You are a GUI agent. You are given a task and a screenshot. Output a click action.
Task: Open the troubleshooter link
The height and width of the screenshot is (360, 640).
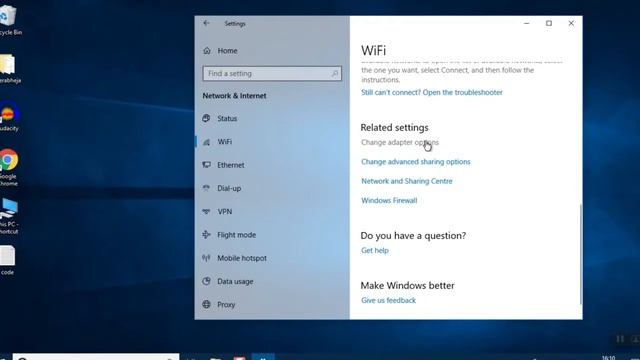click(x=432, y=92)
